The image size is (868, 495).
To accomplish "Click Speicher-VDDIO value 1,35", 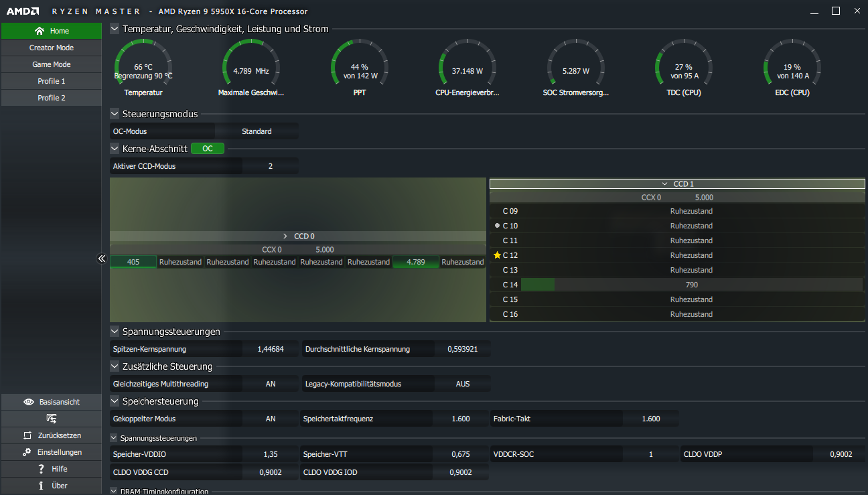I will tap(271, 454).
